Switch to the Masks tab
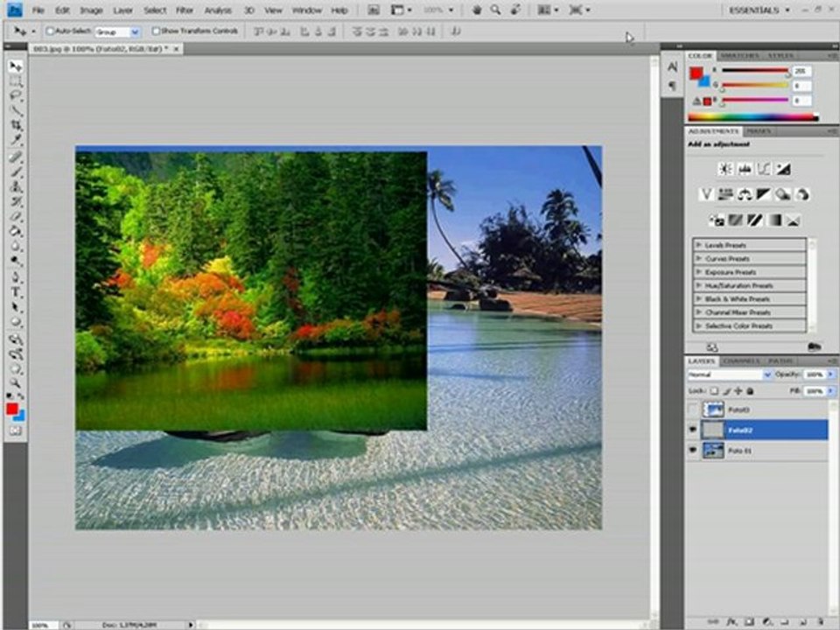The image size is (840, 630). pos(758,131)
